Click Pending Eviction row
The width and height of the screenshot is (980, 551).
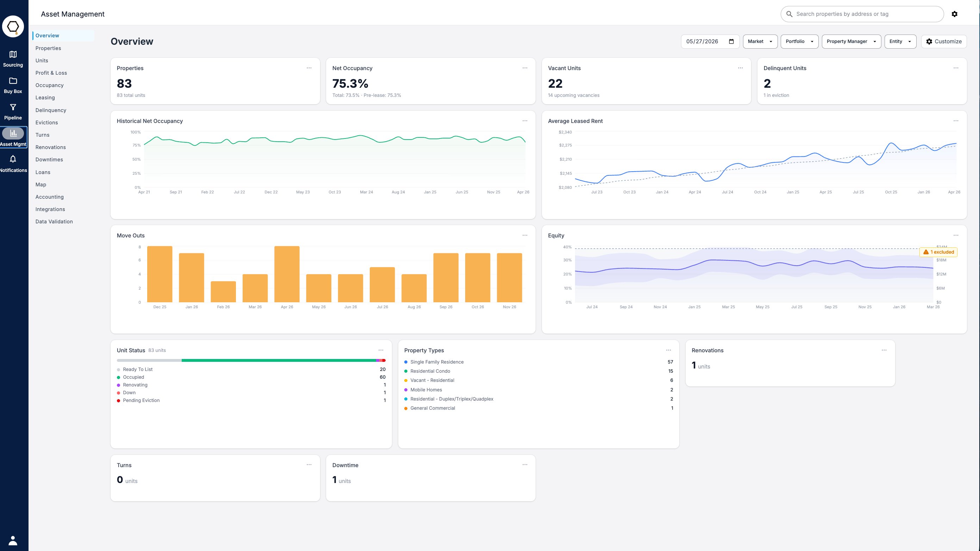251,400
